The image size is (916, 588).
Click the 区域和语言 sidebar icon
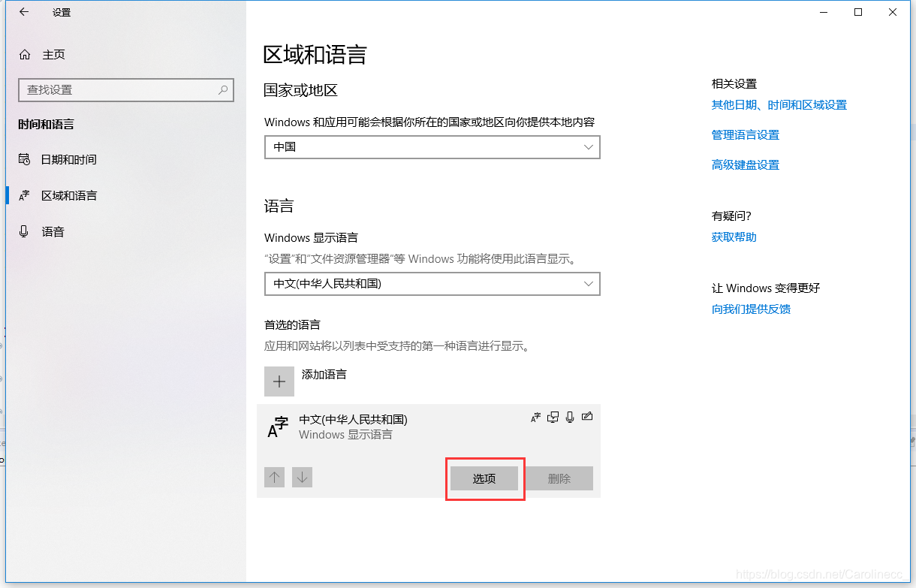coord(25,195)
